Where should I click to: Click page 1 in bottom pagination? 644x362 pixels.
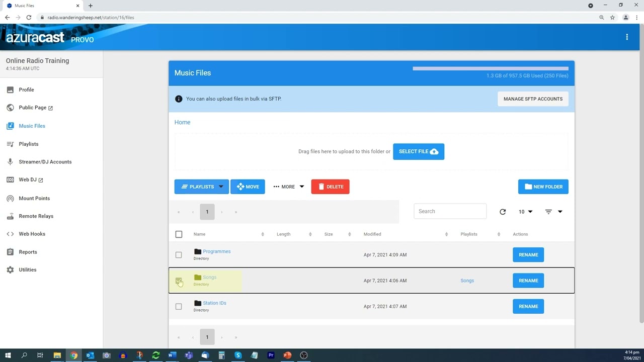(207, 337)
